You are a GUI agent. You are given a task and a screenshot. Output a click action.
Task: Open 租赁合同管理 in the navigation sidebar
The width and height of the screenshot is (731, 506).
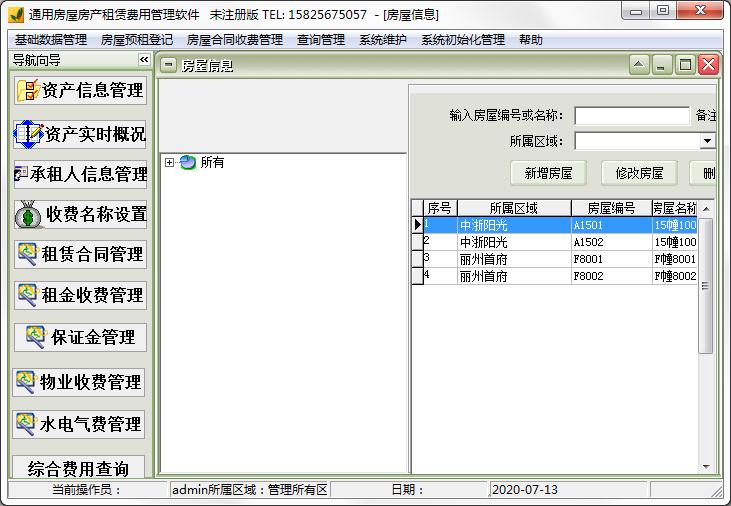coord(80,254)
